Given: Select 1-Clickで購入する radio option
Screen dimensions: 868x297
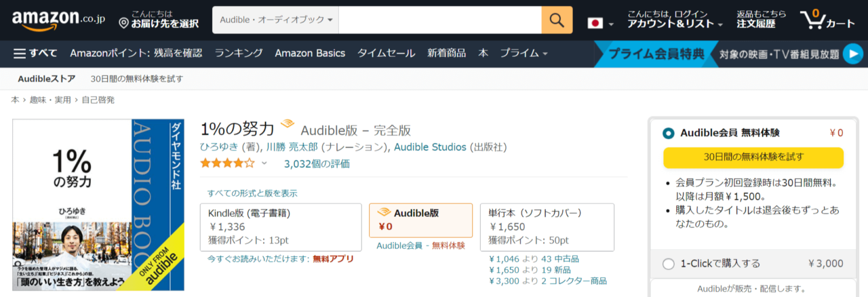Looking at the screenshot, I should click(669, 264).
